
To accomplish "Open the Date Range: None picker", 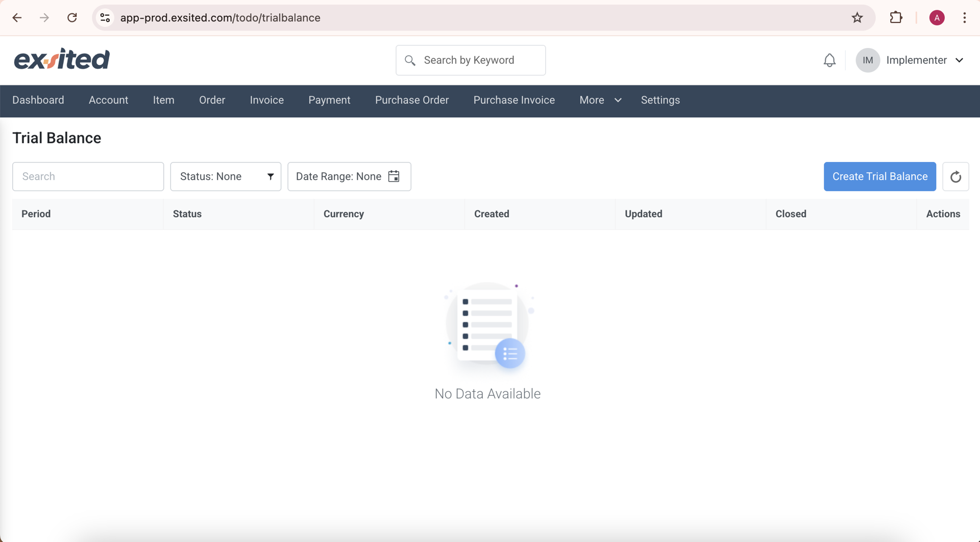I will (x=349, y=177).
